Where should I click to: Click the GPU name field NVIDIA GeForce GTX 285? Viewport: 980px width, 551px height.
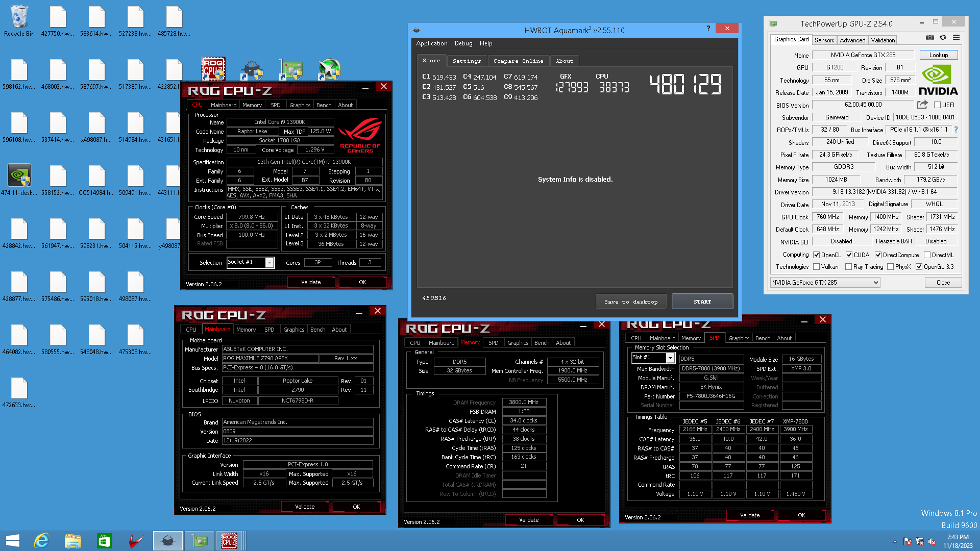[863, 55]
